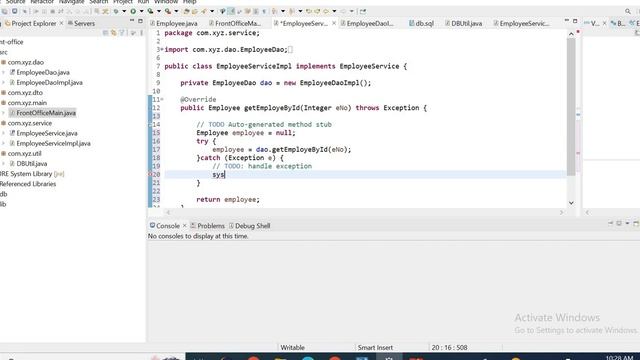Expand EmployeeDao.java tree node

click(4, 72)
